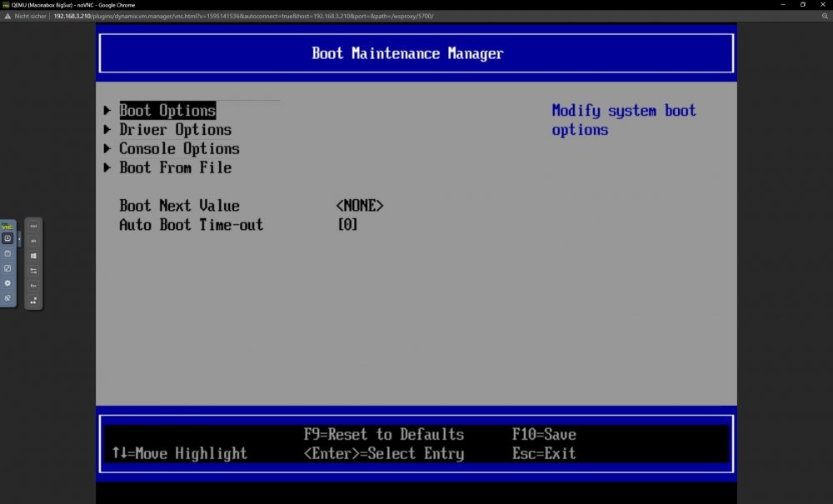The image size is (833, 504).
Task: Click the Chrome address bar URL
Action: point(243,17)
